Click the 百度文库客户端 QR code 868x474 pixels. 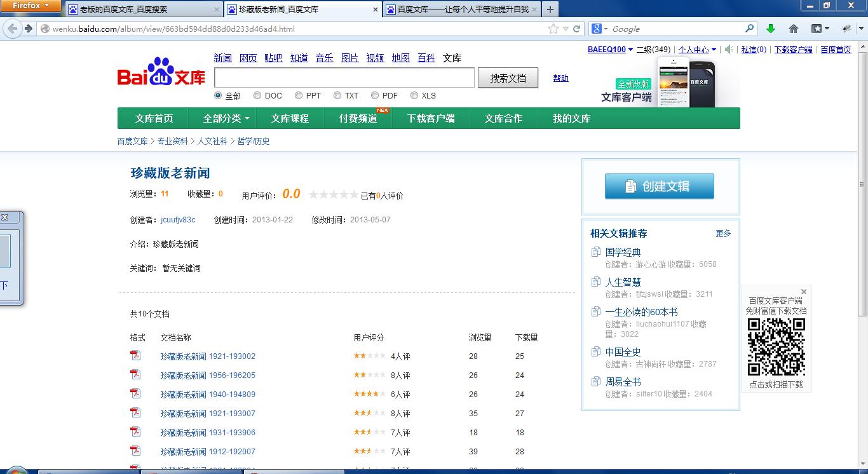click(x=776, y=347)
